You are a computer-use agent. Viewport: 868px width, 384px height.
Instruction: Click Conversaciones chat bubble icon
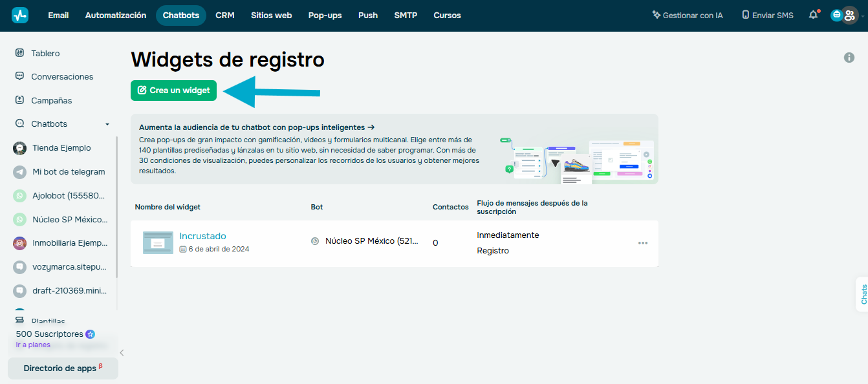(x=19, y=76)
